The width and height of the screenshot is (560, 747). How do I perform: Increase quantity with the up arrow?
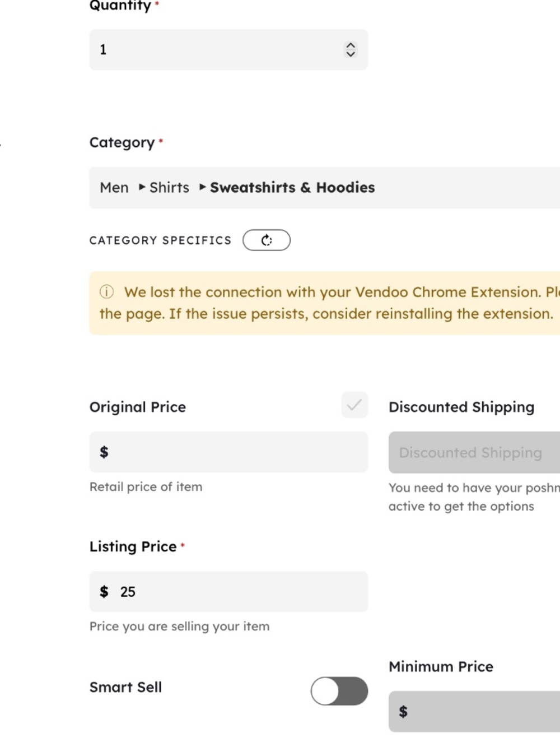(x=351, y=45)
